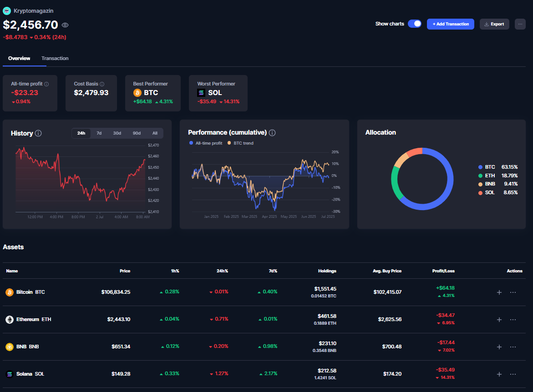
Task: Set History range to 24h
Action: point(81,133)
